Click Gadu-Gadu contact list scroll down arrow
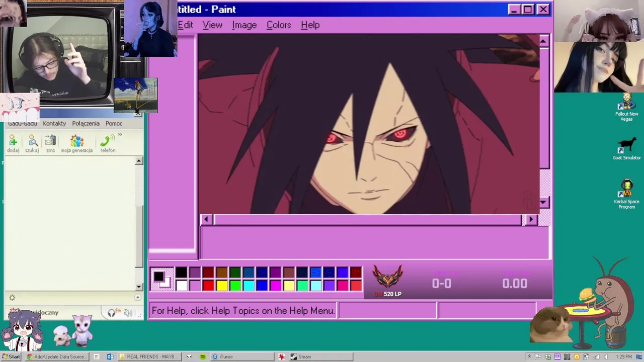 click(139, 287)
